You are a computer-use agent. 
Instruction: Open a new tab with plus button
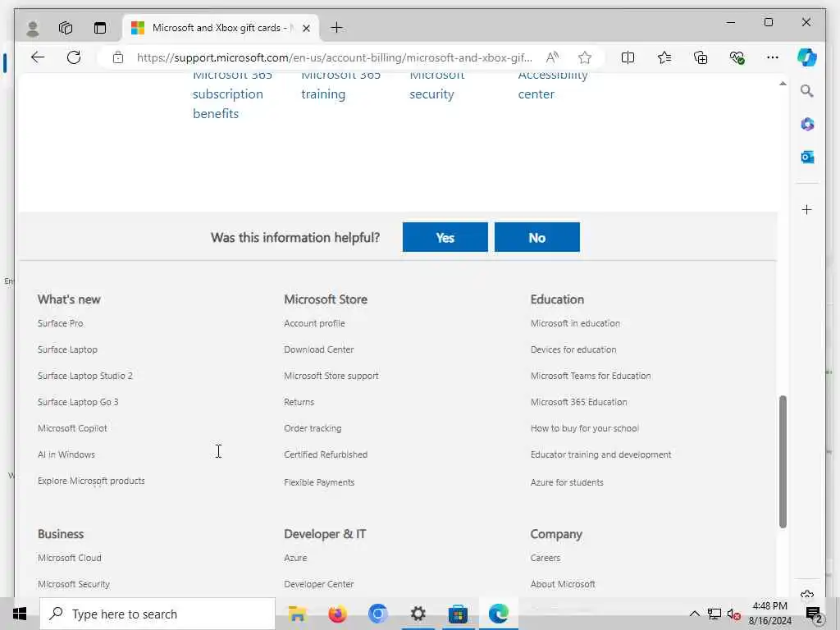(336, 28)
